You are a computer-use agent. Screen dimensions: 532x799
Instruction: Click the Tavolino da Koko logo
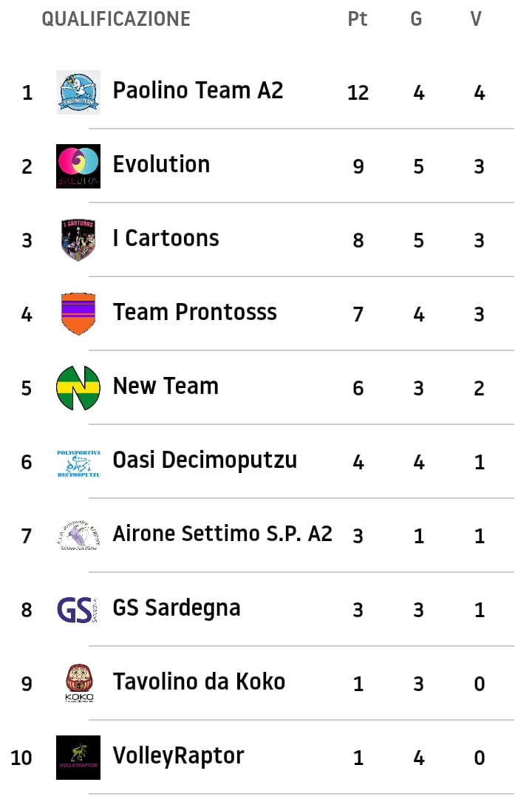[x=78, y=684]
